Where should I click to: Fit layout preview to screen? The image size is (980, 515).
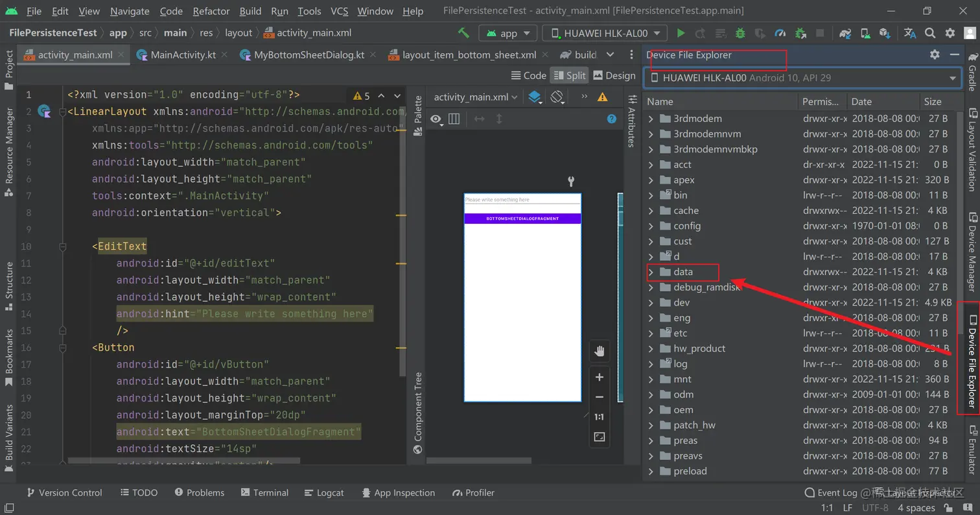point(600,437)
